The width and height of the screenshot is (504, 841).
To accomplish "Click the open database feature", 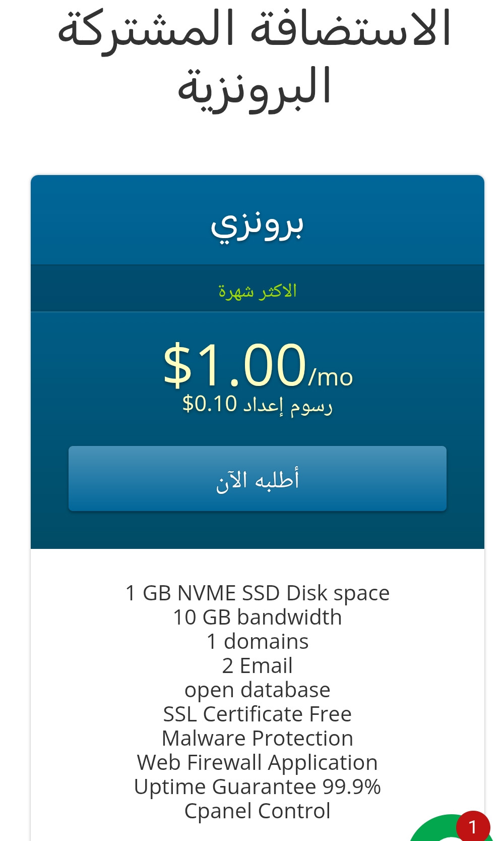I will point(258,690).
